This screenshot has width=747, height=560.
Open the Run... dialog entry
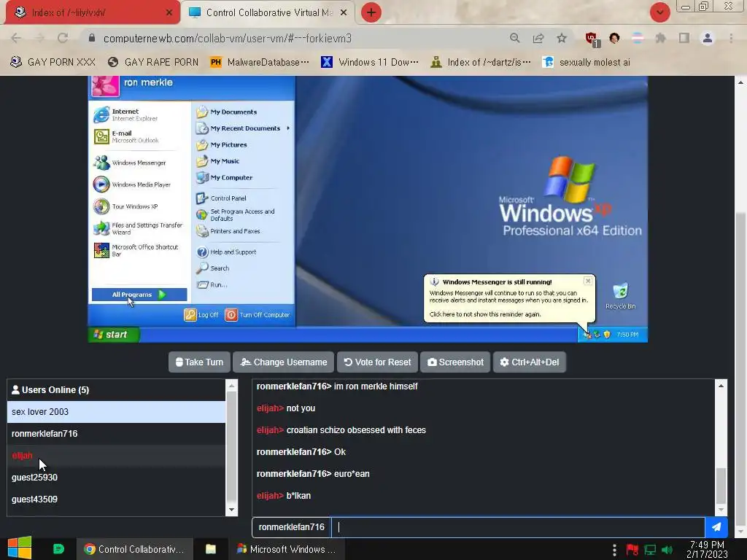pyautogui.click(x=212, y=285)
